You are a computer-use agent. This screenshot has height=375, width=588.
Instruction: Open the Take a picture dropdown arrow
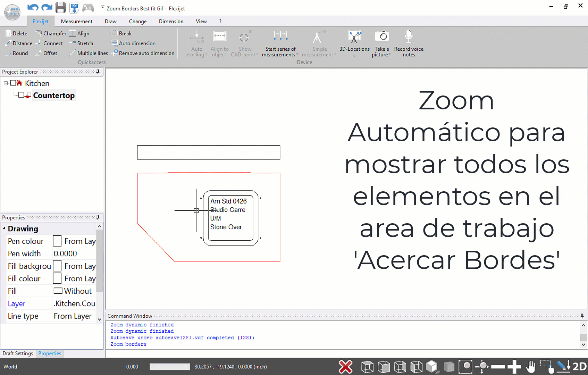click(390, 55)
